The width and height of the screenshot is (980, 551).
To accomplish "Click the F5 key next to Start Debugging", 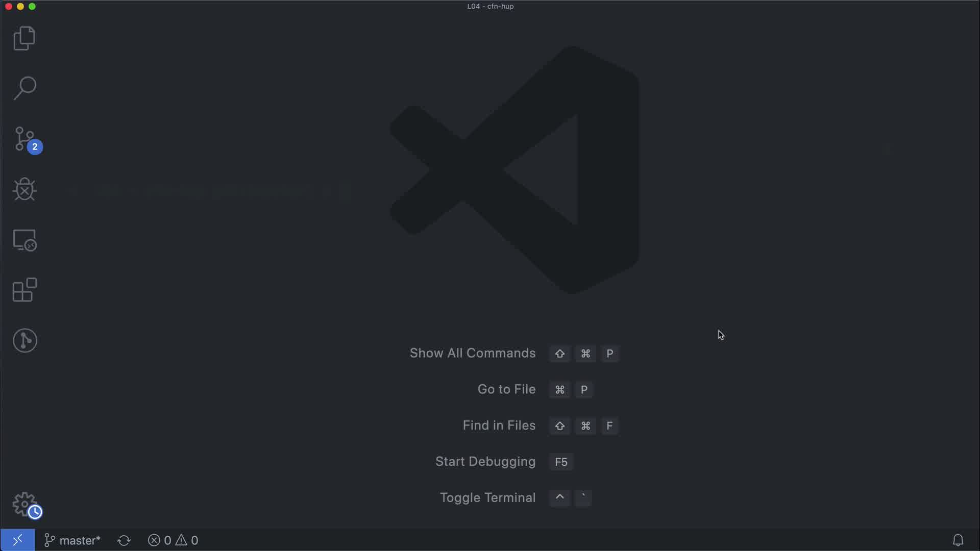I will [561, 462].
